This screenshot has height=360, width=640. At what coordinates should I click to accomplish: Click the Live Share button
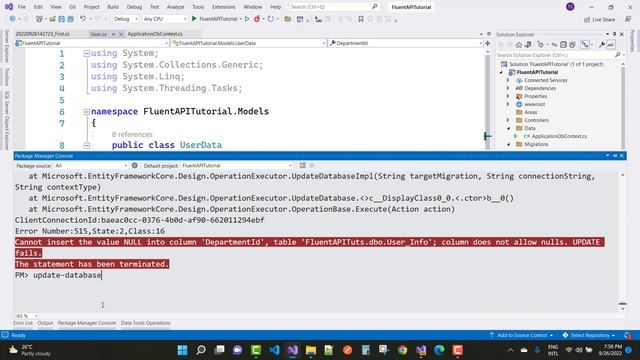click(x=599, y=19)
